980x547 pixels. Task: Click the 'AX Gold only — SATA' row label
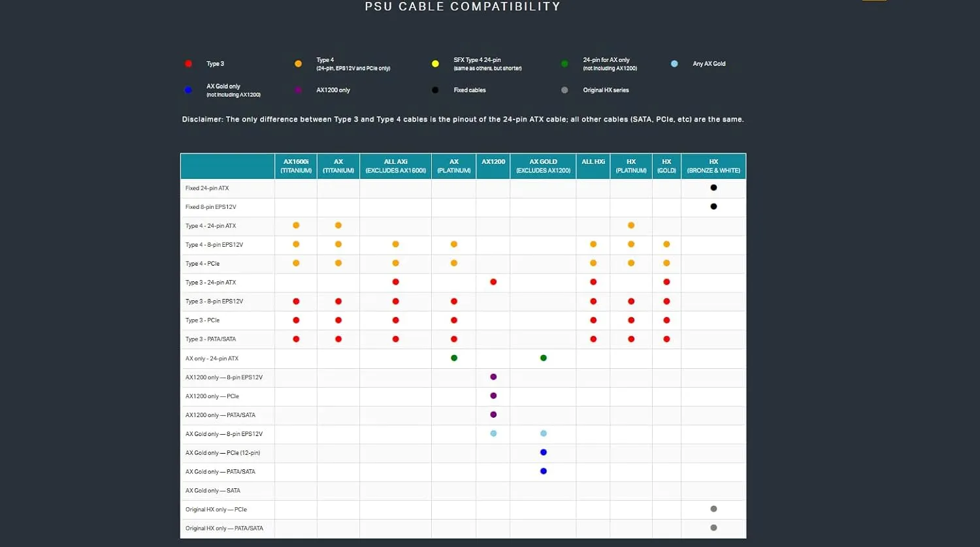(x=213, y=491)
